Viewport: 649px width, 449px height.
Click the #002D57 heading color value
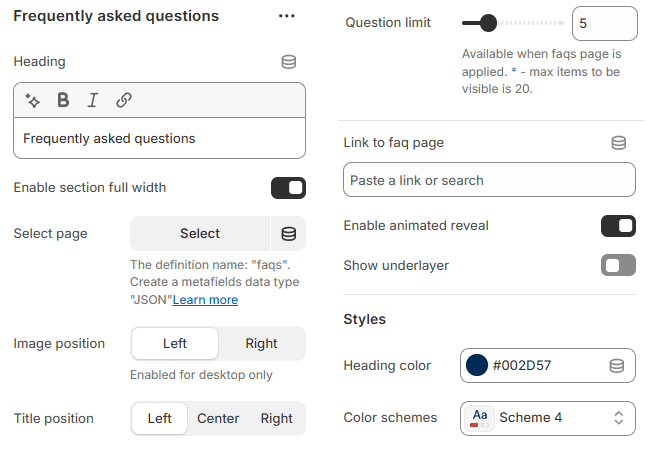pyautogui.click(x=522, y=366)
